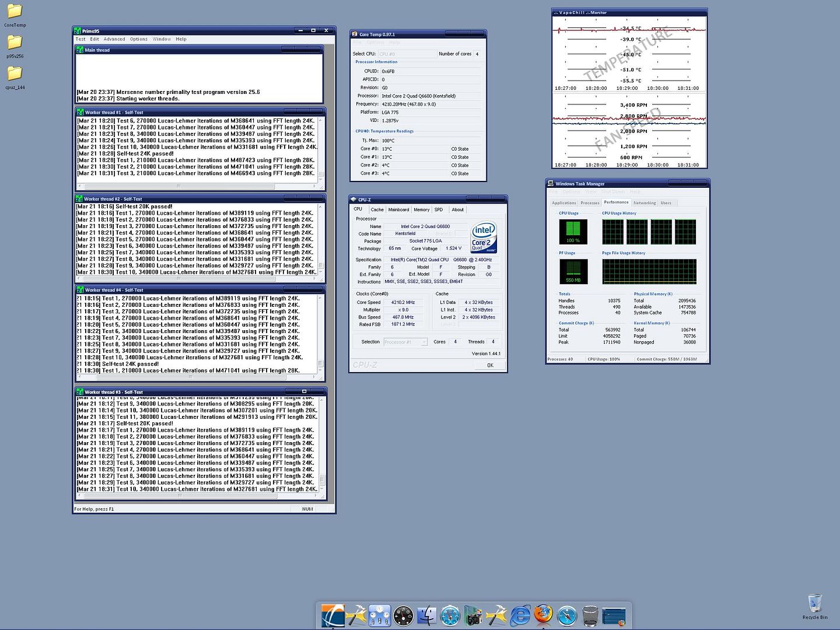840x630 pixels.
Task: Open the blue clocks widget dock icon
Action: point(380,615)
